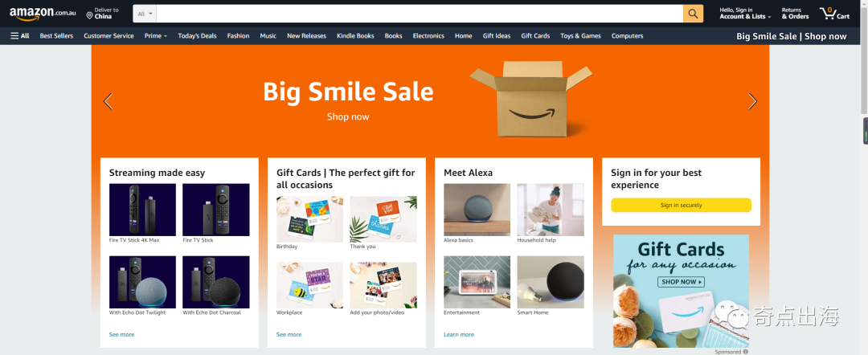868x355 pixels.
Task: Go to previous banner slide arrow
Action: tap(108, 101)
